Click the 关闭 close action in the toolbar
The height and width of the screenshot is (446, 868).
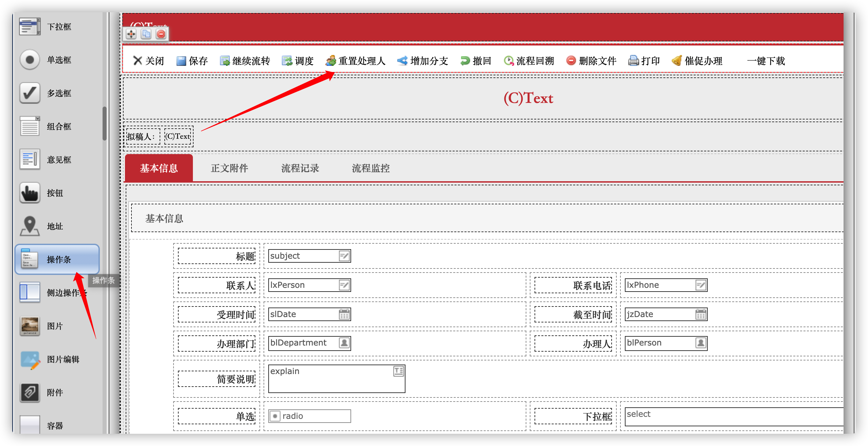(148, 61)
